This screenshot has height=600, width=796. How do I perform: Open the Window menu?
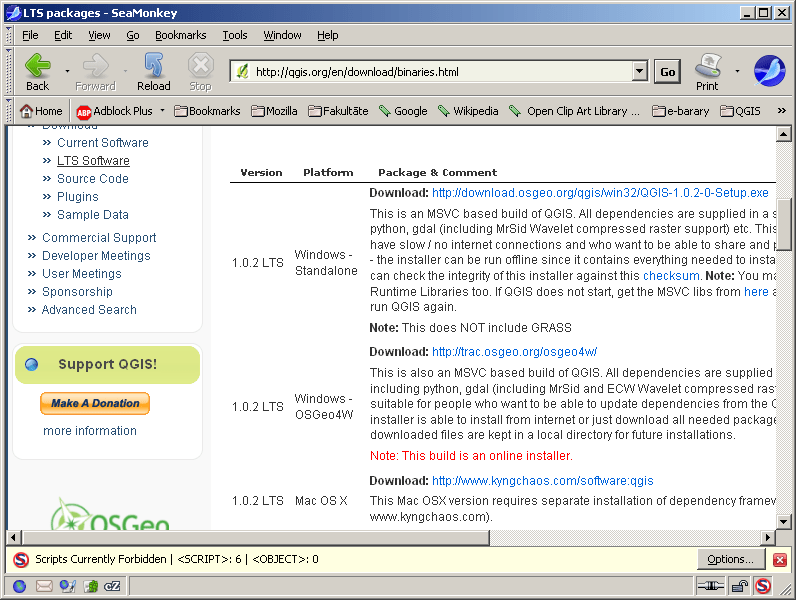click(282, 35)
